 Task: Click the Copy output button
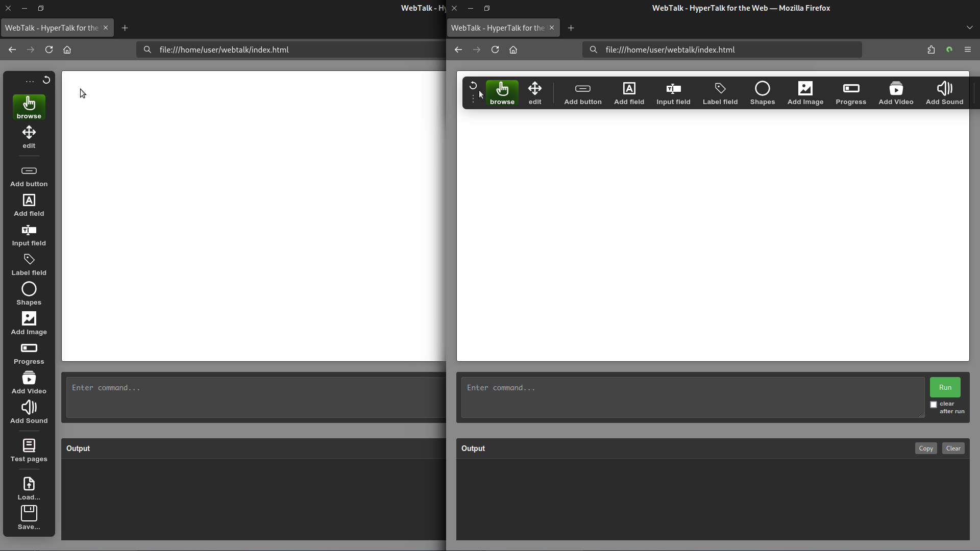[x=925, y=448]
